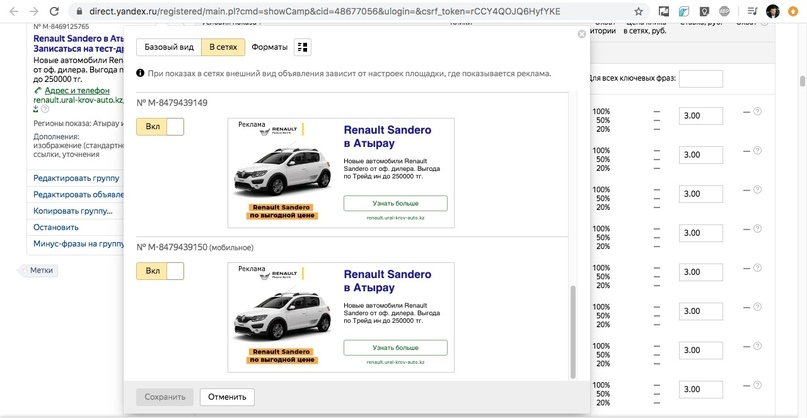Click orange 'по выгодной цене' banner in first ad

coord(282,216)
